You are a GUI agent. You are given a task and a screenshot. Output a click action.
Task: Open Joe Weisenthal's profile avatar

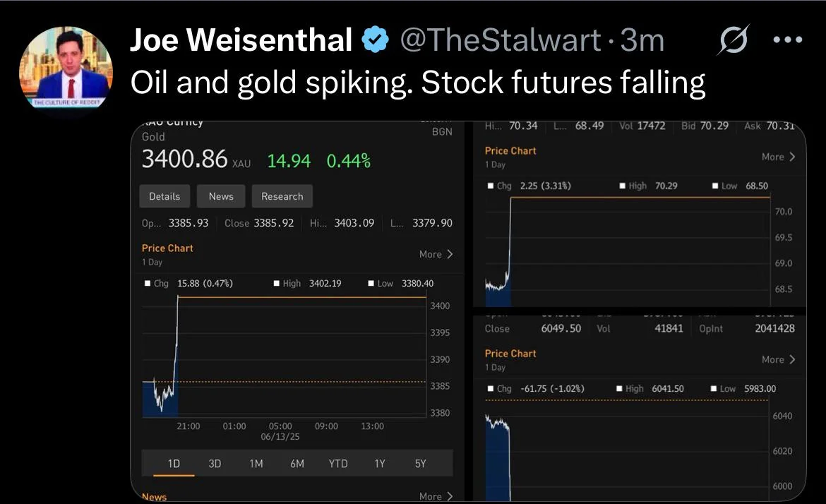(x=66, y=68)
